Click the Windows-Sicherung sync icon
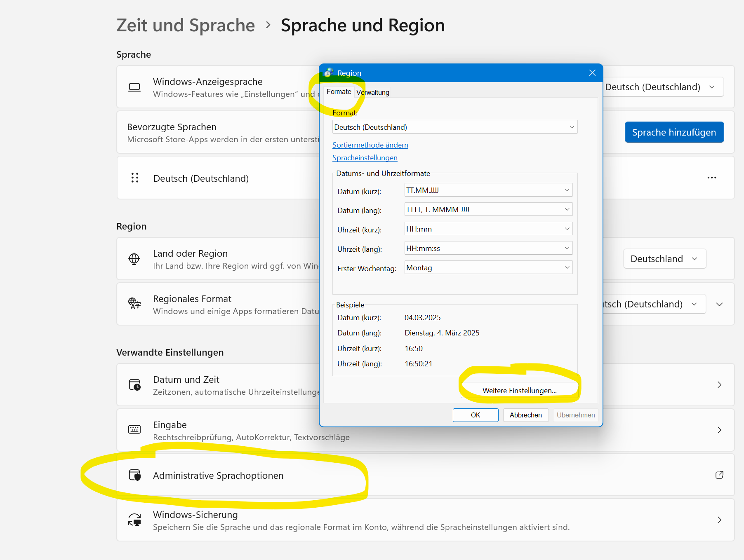Screen dimensions: 744x560 tap(134, 520)
